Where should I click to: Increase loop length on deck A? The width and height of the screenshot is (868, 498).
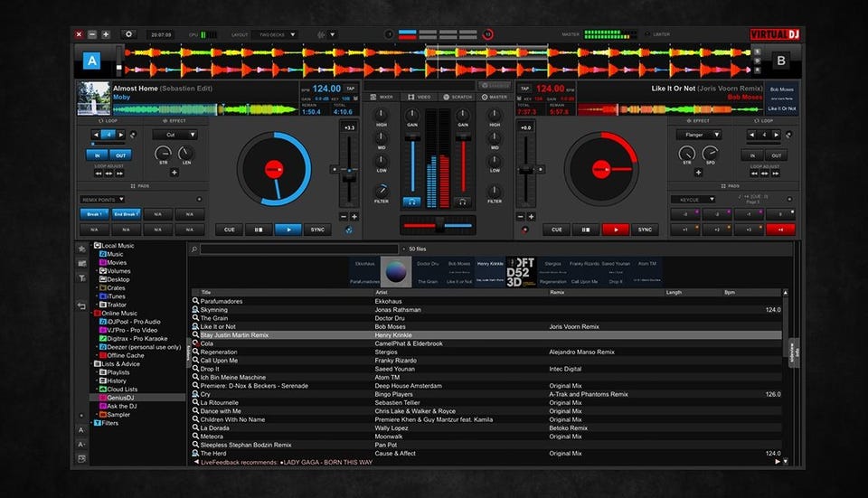tap(120, 135)
